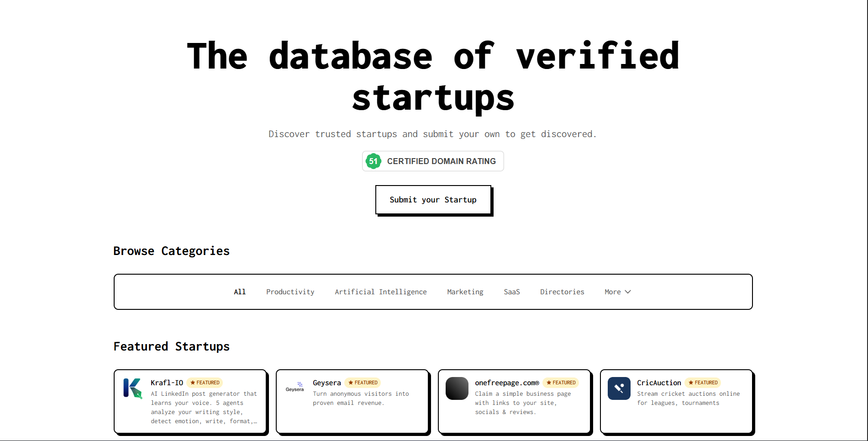Image resolution: width=868 pixels, height=441 pixels.
Task: Select the All category filter
Action: point(239,292)
